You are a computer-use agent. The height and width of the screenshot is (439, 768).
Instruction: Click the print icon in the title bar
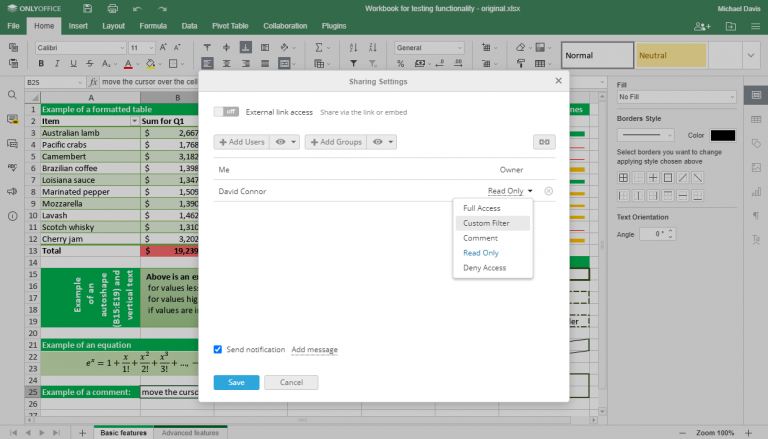[111, 8]
